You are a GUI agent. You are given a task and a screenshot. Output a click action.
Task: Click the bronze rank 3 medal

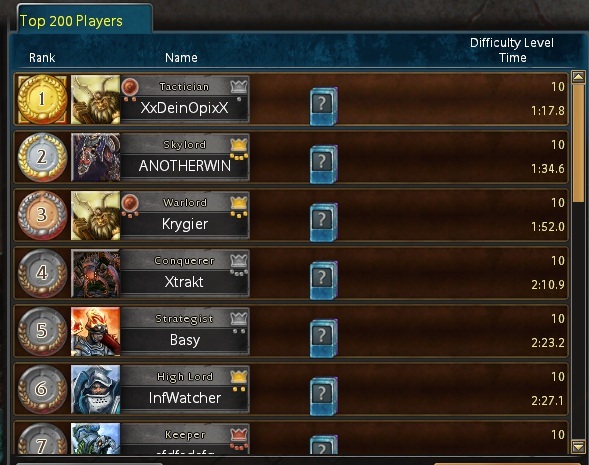click(42, 215)
